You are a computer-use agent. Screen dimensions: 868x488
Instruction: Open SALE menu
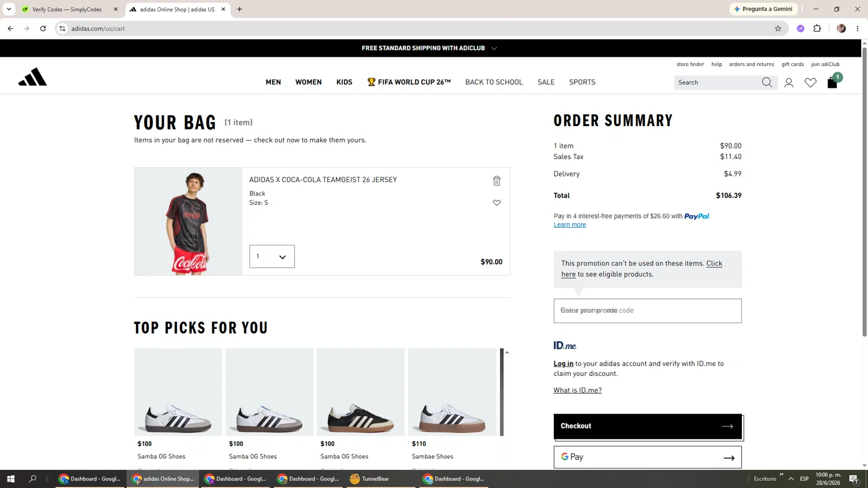[546, 82]
